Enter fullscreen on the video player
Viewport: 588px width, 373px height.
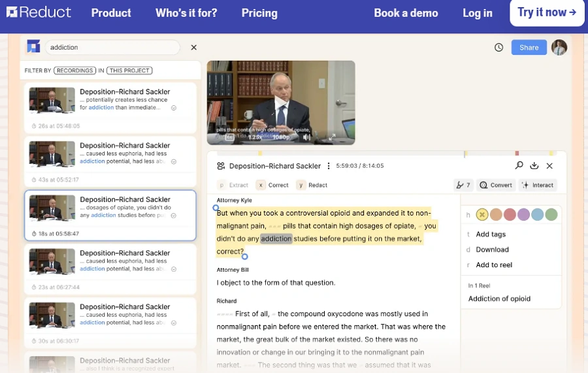click(x=332, y=137)
